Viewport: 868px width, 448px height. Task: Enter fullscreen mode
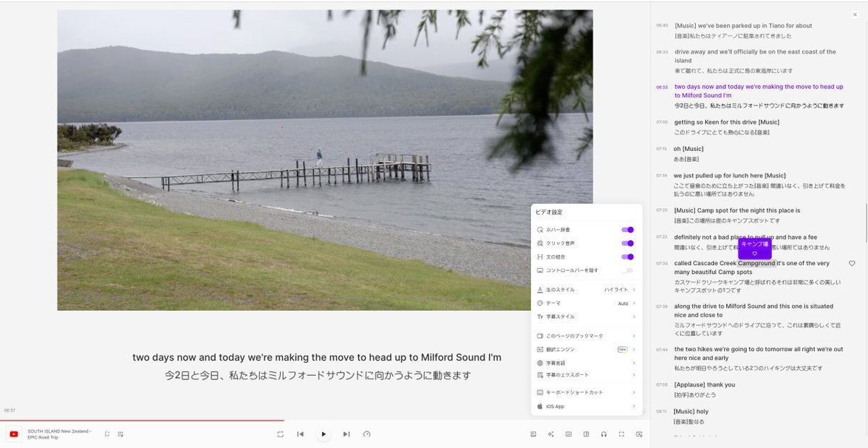[x=621, y=434]
